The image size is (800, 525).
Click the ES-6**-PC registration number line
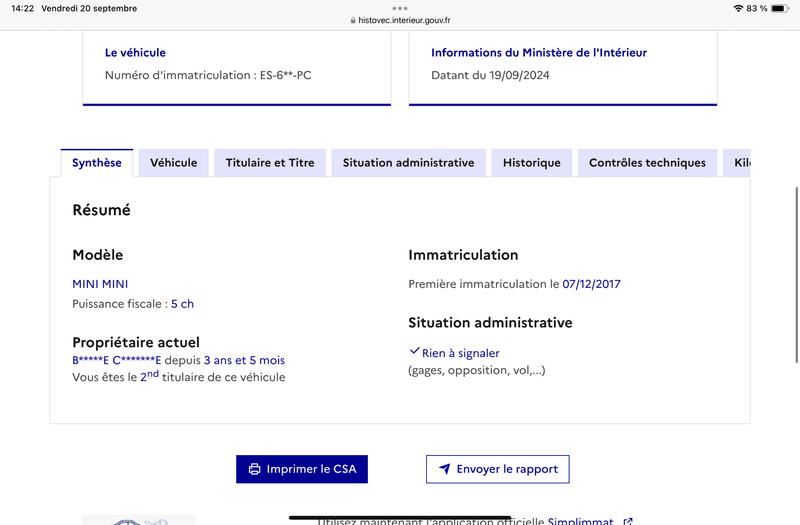point(208,75)
